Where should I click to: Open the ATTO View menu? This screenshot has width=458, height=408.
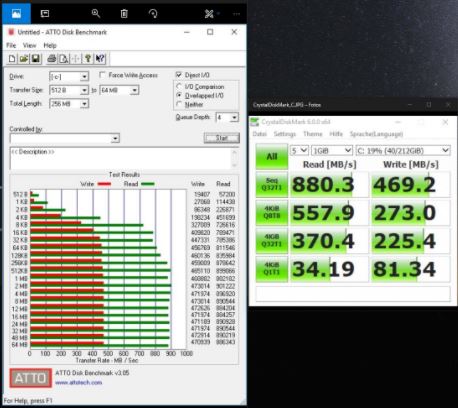tap(29, 45)
